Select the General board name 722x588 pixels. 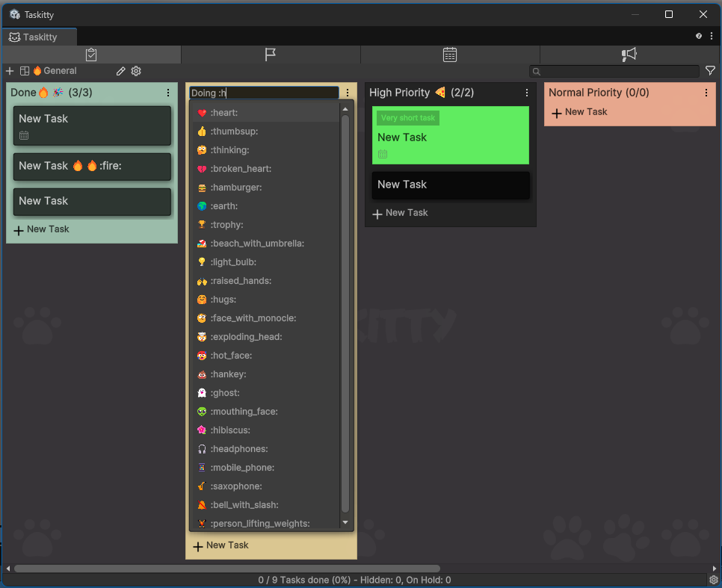point(60,71)
